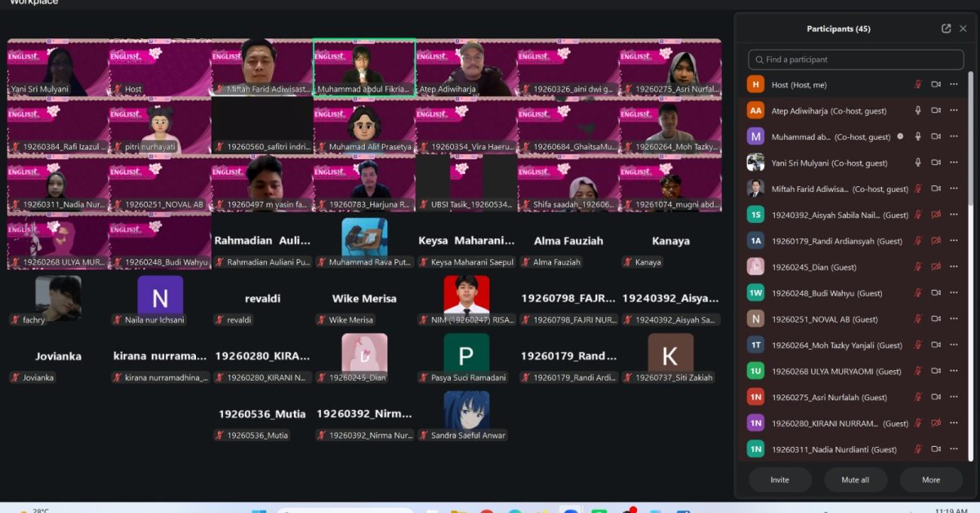Open the More button in Participants panel
The width and height of the screenshot is (980, 513).
coord(931,480)
